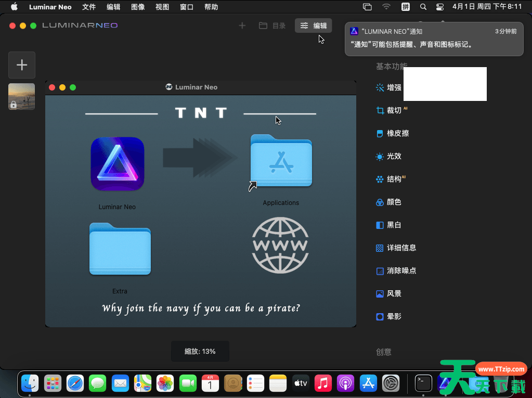Click the 创意 section heading
This screenshot has width=532, height=398.
384,352
